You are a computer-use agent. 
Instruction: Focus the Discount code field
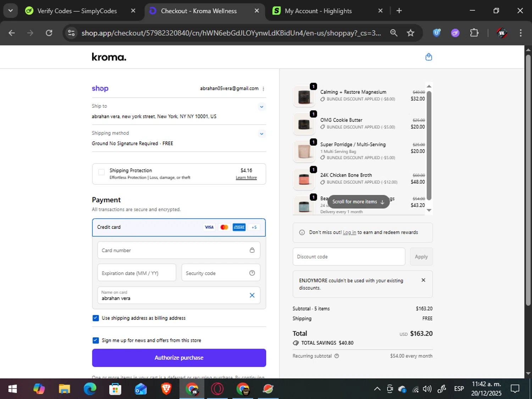coord(349,256)
